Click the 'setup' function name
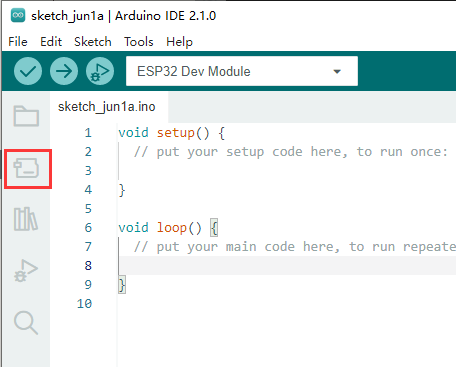This screenshot has width=456, height=367. [x=176, y=133]
